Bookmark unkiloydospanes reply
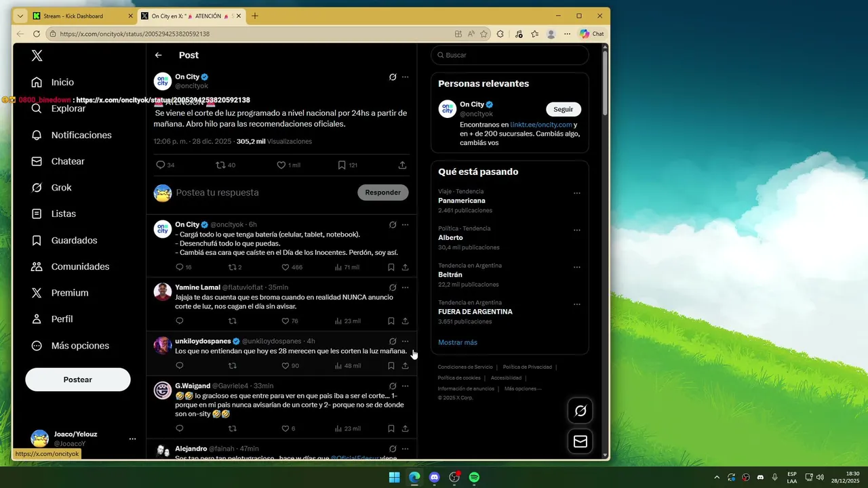Image resolution: width=868 pixels, height=488 pixels. click(391, 365)
